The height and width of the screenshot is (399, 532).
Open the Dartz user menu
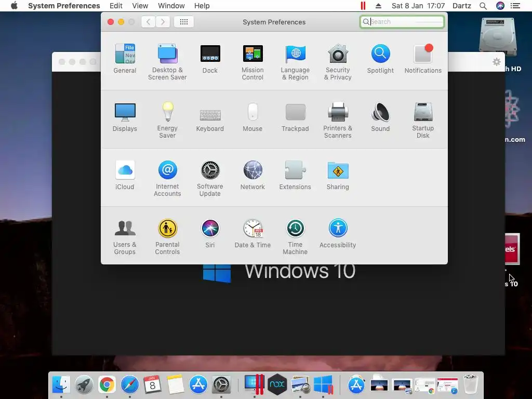click(x=462, y=6)
